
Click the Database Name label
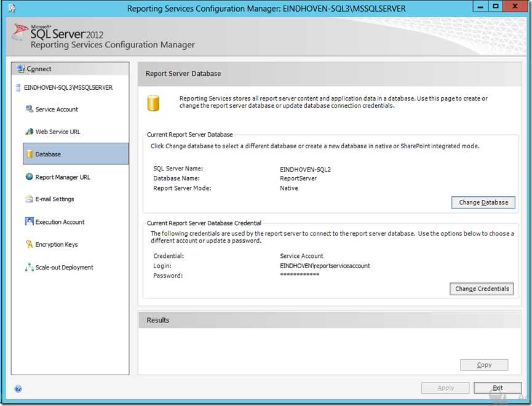coord(177,178)
